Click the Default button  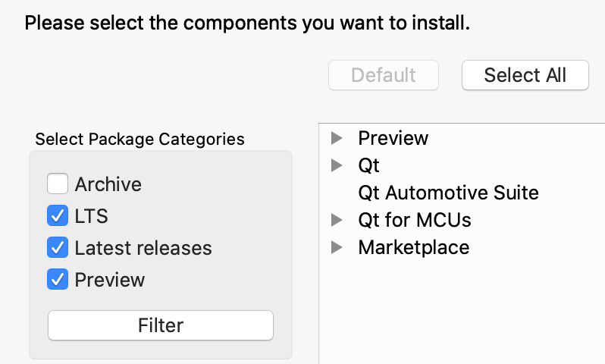pyautogui.click(x=383, y=75)
